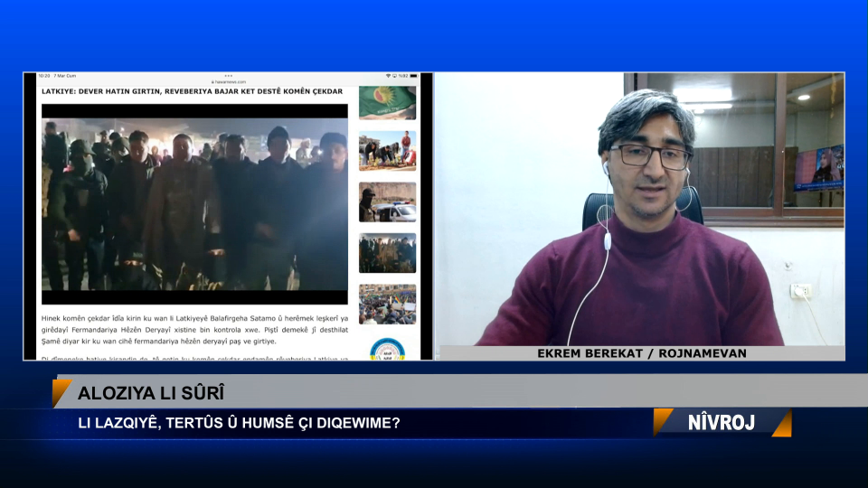
Task: Open the sidebar thumbnail of people digging
Action: pyautogui.click(x=387, y=151)
